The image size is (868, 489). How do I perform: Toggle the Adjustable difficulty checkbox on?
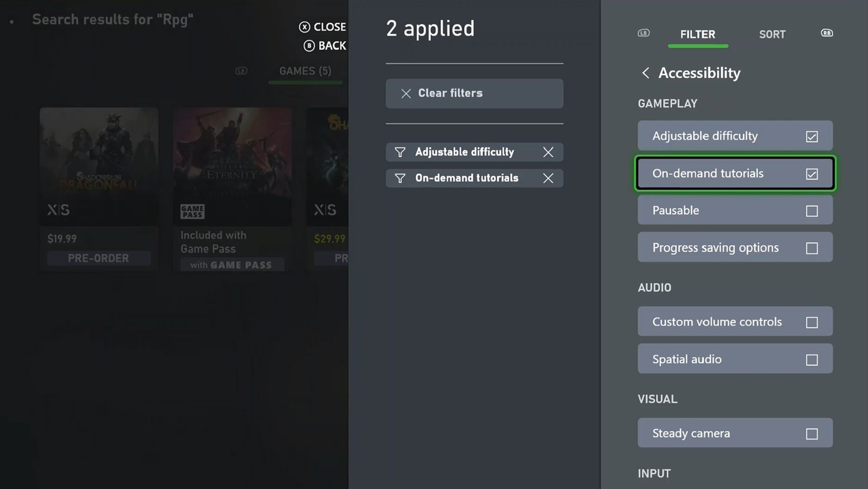(812, 135)
